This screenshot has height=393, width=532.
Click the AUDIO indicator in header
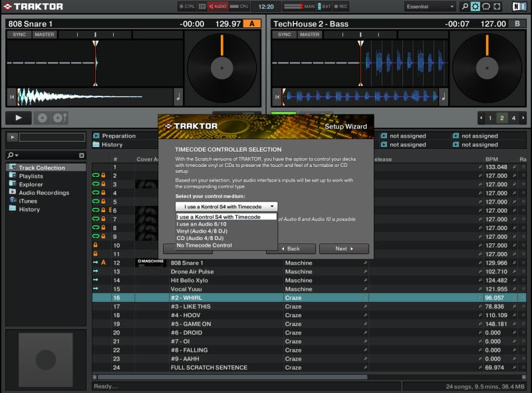click(218, 7)
